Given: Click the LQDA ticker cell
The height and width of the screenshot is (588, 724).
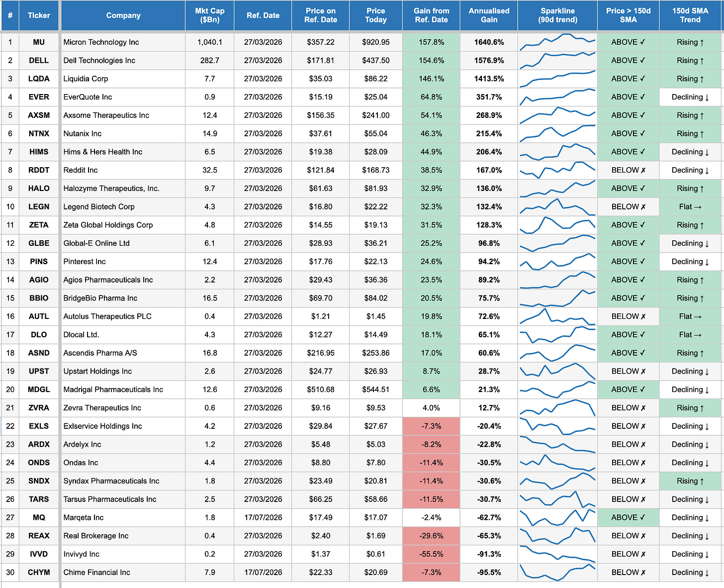Looking at the screenshot, I should pos(39,79).
